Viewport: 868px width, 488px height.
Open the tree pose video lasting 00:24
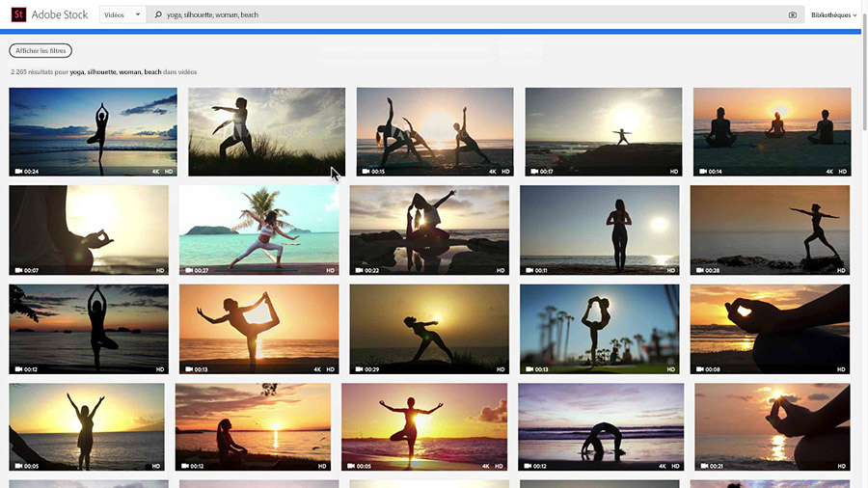[93, 132]
